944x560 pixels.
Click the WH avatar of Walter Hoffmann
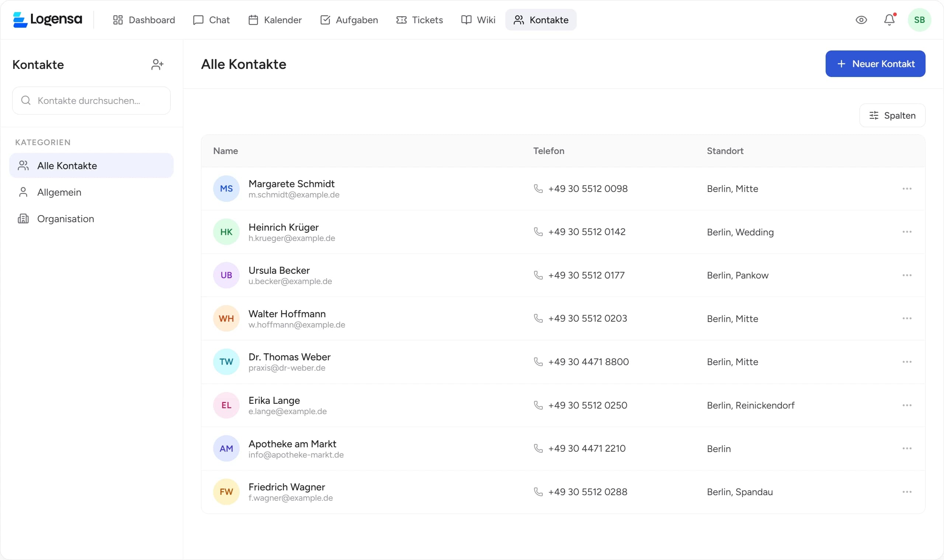click(226, 318)
